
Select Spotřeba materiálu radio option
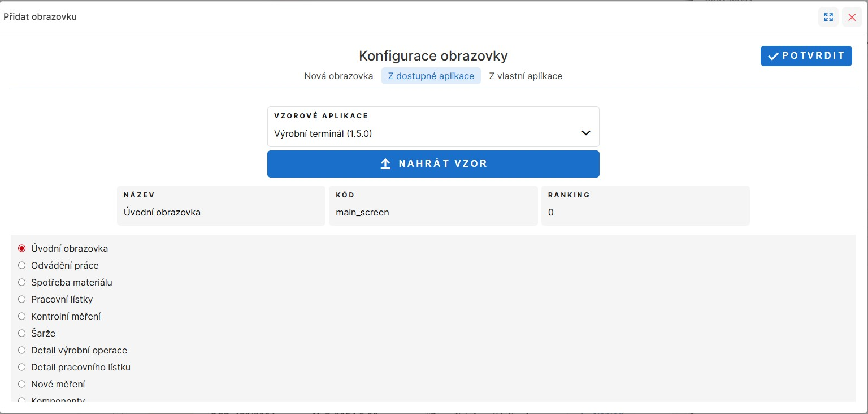click(22, 282)
